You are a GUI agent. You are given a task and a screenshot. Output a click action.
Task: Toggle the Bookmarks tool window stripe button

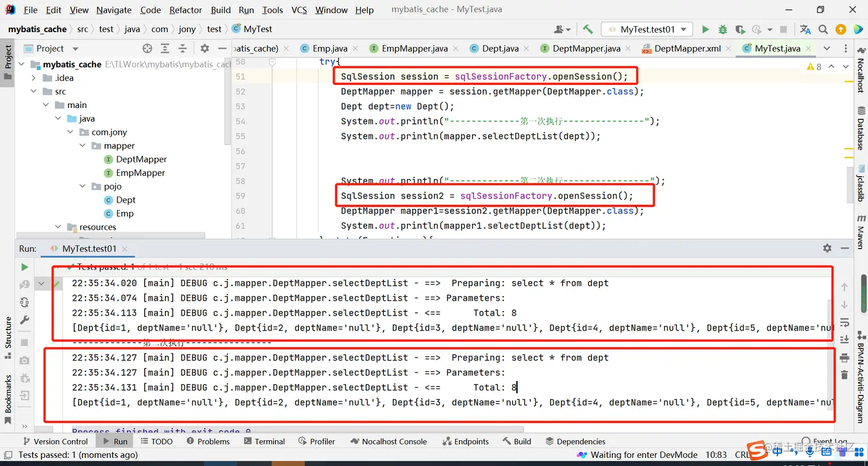pyautogui.click(x=8, y=399)
